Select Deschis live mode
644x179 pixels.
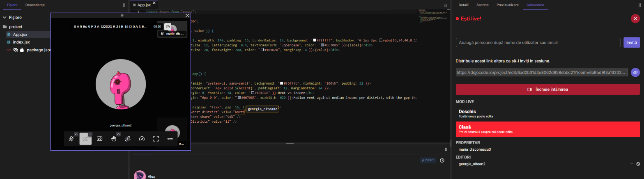point(548,113)
